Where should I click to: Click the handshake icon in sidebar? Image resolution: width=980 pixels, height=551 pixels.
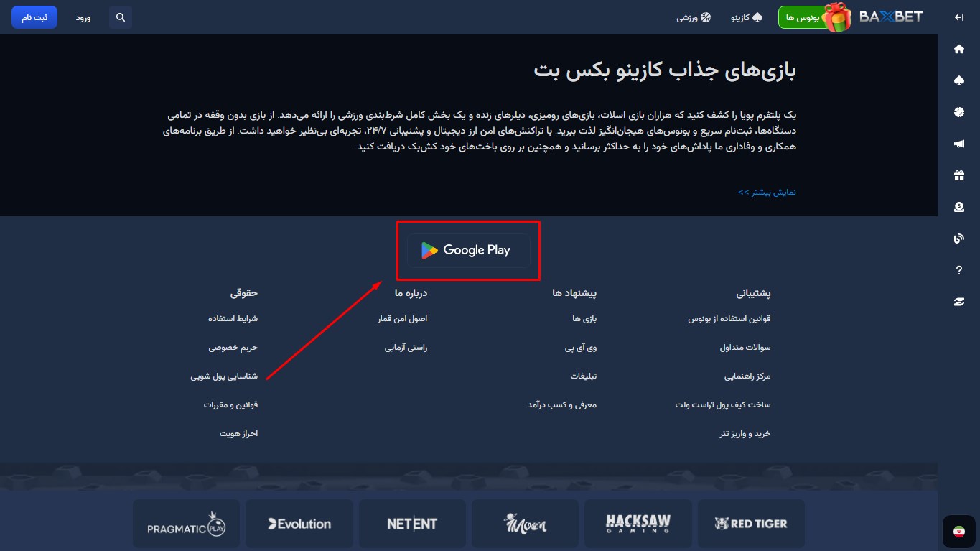pyautogui.click(x=958, y=302)
